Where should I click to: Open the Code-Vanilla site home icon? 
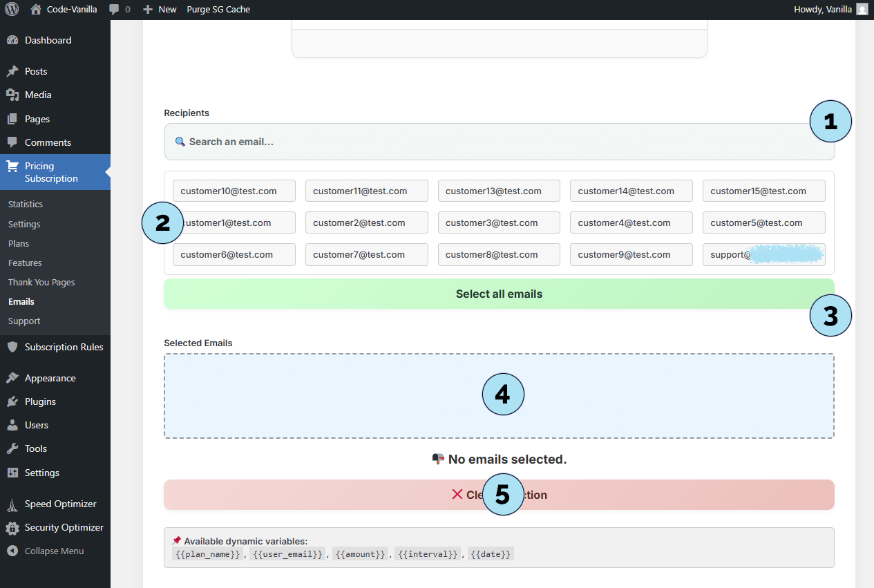pos(36,10)
